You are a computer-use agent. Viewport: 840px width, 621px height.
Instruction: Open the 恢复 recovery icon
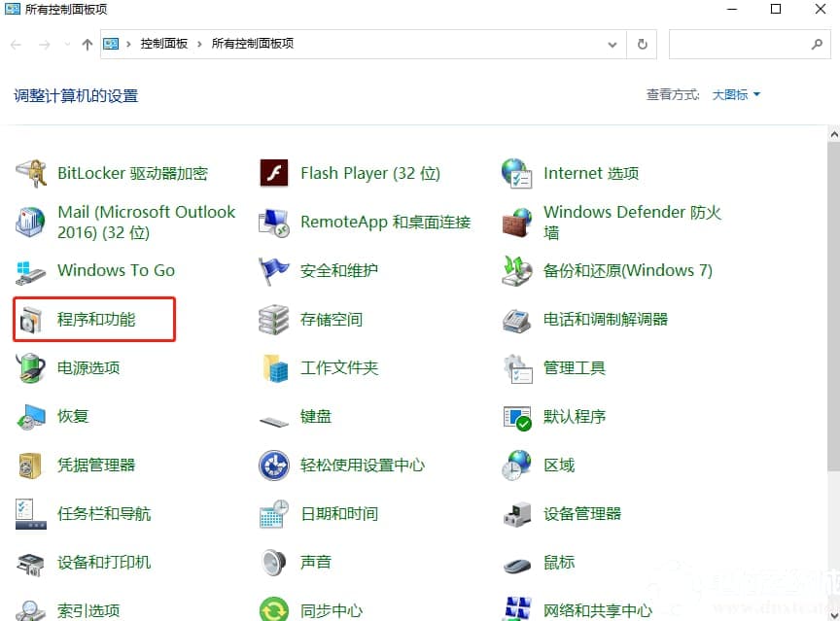(30, 417)
